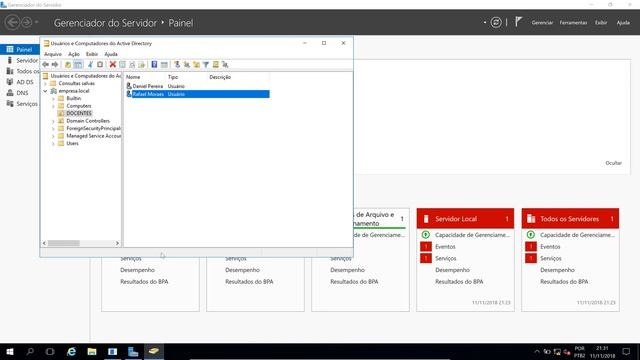Open the Arquivo menu
This screenshot has width=640, height=360.
pyautogui.click(x=53, y=54)
